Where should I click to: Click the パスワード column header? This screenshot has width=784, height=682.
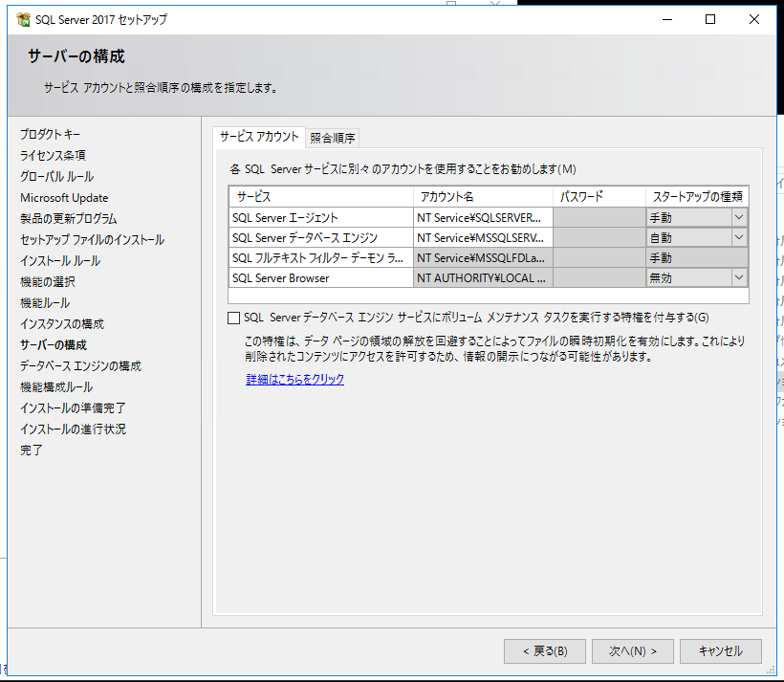coord(599,197)
